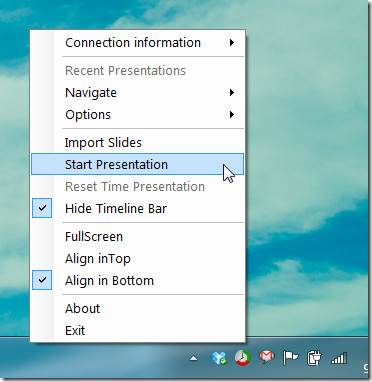The image size is (372, 382).
Task: Toggle the Hide Timeline Bar checkmark
Action: pos(42,208)
